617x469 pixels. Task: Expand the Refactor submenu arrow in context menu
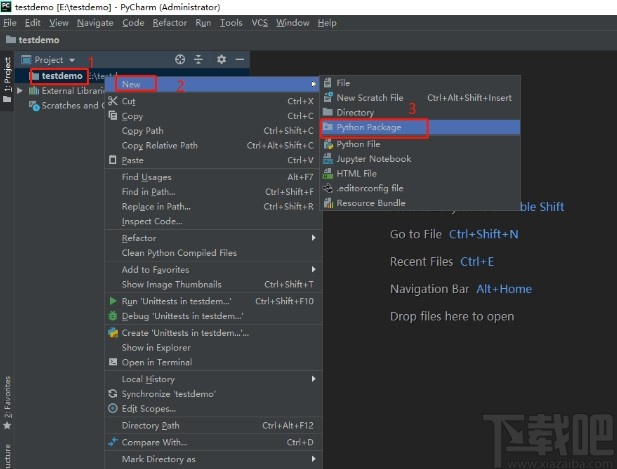[314, 238]
